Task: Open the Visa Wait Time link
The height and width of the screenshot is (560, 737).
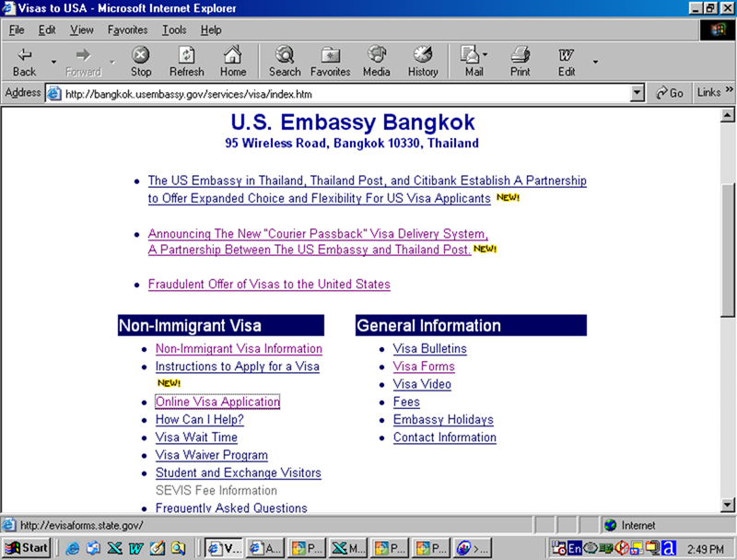Action: point(196,437)
